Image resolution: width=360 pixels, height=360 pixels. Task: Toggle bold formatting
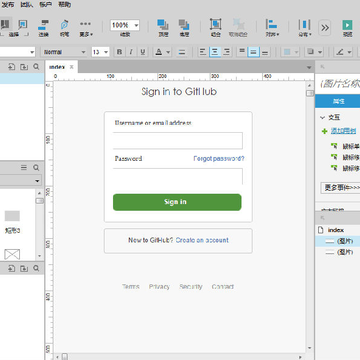coord(119,52)
